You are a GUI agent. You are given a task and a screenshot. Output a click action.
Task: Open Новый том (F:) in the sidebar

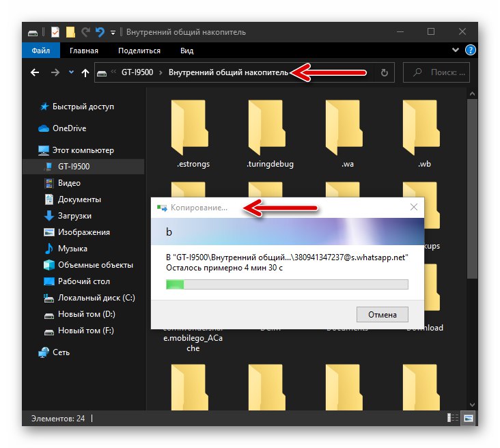pyautogui.click(x=86, y=331)
